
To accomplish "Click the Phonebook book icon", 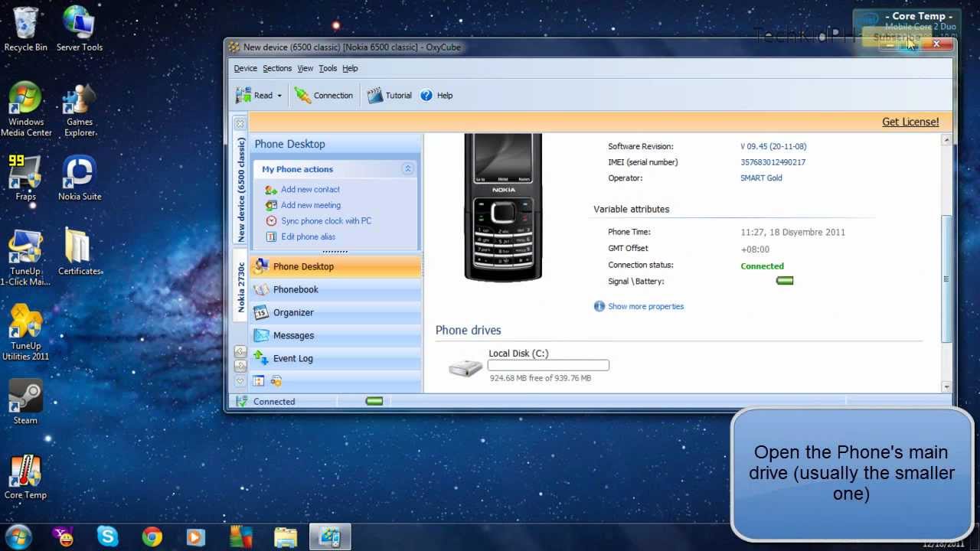I will [x=261, y=289].
